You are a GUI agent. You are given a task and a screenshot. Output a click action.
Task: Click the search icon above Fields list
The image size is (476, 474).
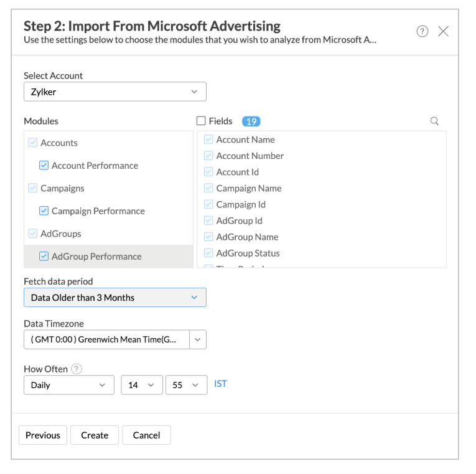tap(434, 121)
